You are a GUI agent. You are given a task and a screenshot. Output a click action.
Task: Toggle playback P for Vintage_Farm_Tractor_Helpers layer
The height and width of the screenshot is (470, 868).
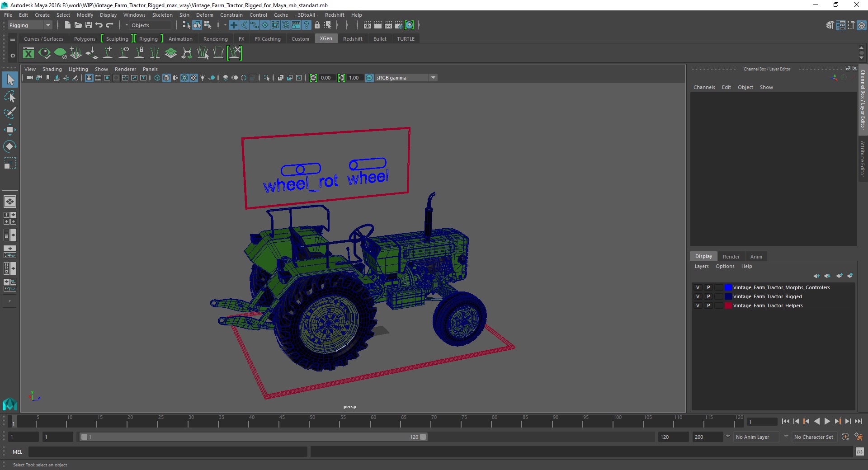(708, 305)
